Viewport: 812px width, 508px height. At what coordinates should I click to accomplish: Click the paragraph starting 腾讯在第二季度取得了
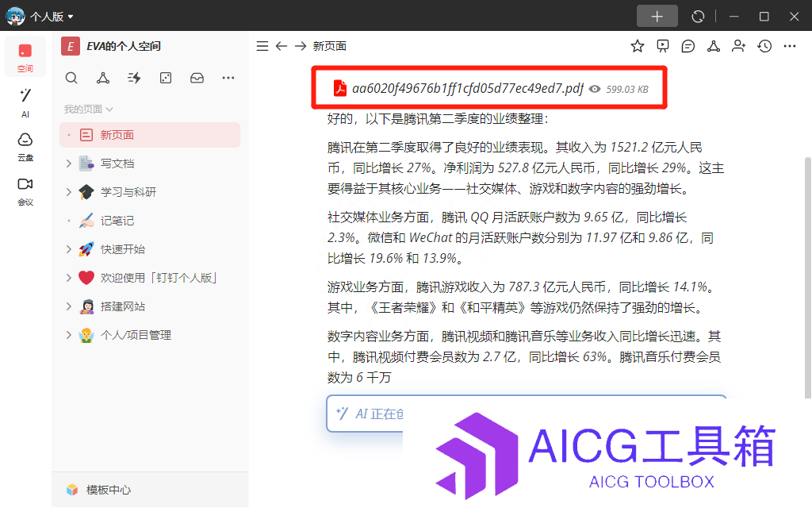[526, 168]
